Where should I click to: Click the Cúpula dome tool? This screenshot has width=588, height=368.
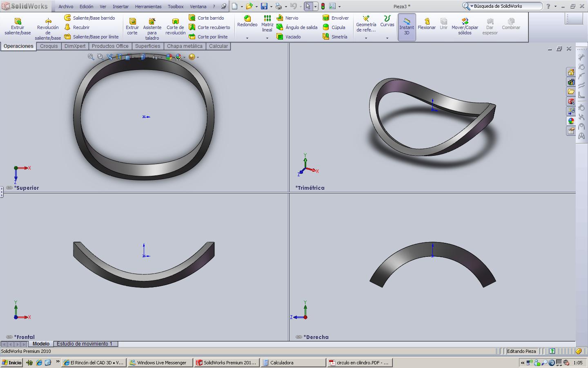pyautogui.click(x=334, y=27)
